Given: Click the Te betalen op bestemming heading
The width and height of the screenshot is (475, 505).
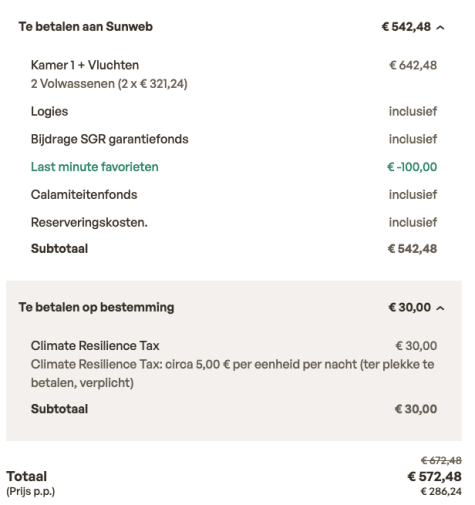Looking at the screenshot, I should (96, 307).
